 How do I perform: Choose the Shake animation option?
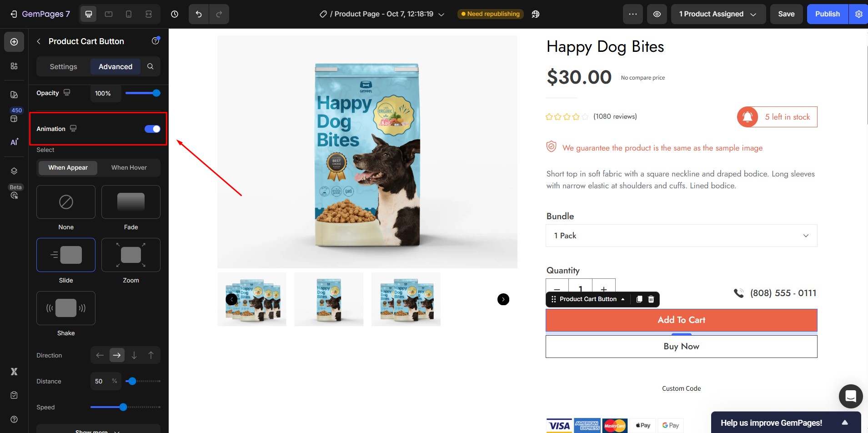(x=66, y=308)
